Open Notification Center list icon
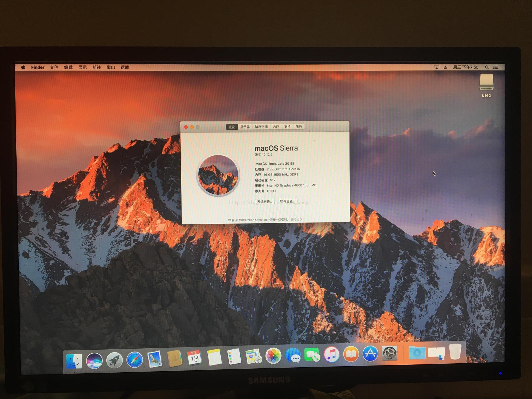Viewport: 532px width, 399px height. (x=496, y=67)
